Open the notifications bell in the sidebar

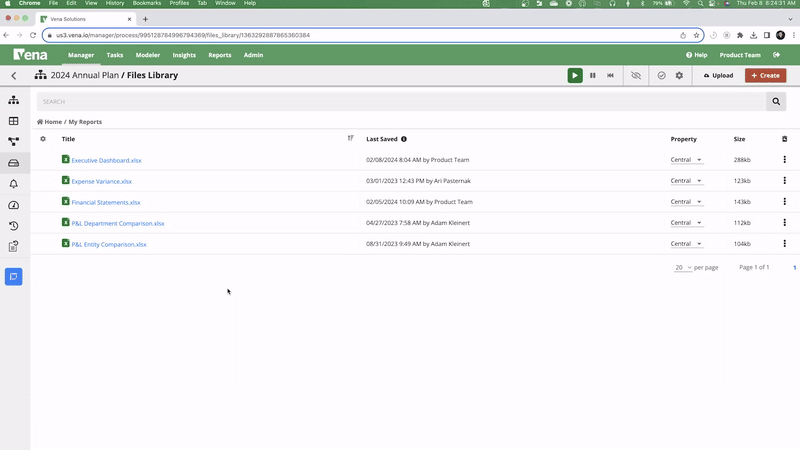point(14,184)
